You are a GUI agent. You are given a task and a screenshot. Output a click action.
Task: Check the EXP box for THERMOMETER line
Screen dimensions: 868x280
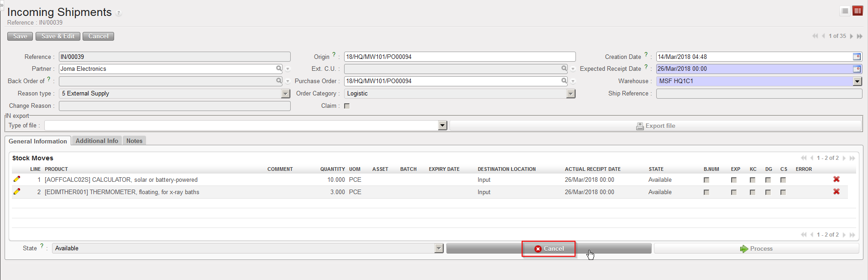coord(734,192)
